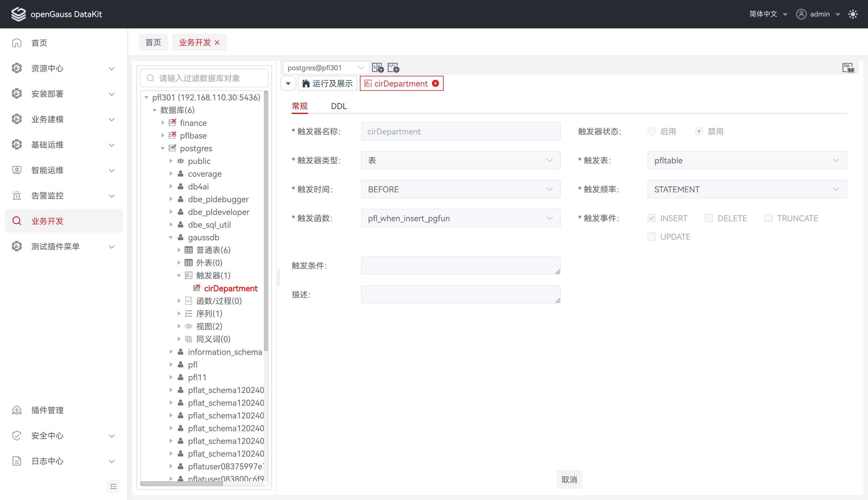Open the 触发表 pfltable dropdown
This screenshot has height=500, width=868.
[x=747, y=160]
